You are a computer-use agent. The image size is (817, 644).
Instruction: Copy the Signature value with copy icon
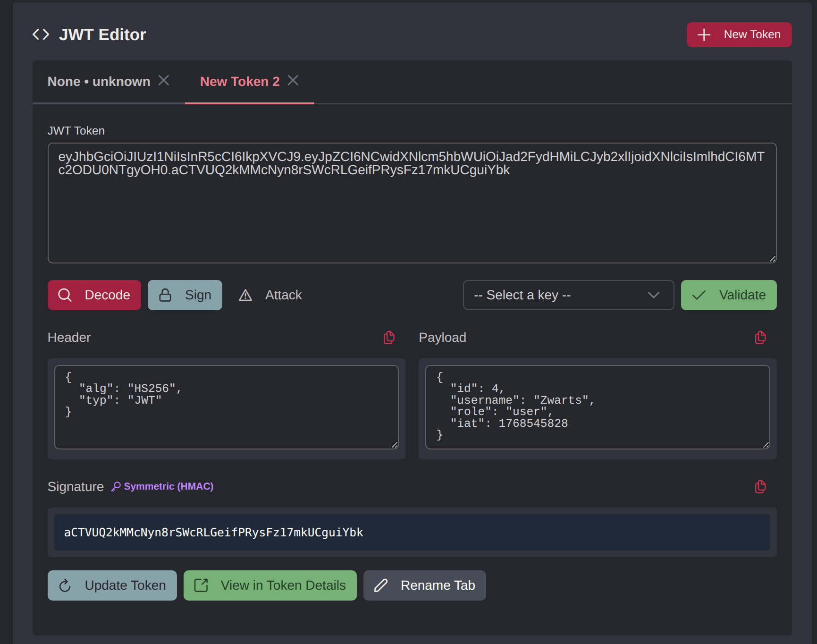tap(760, 487)
